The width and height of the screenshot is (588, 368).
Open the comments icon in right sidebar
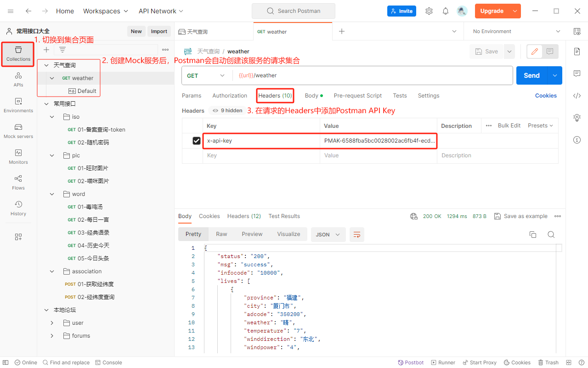(577, 74)
